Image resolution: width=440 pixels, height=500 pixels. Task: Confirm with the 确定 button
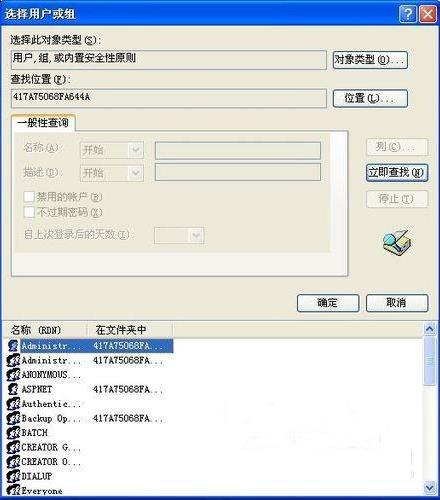pos(328,303)
